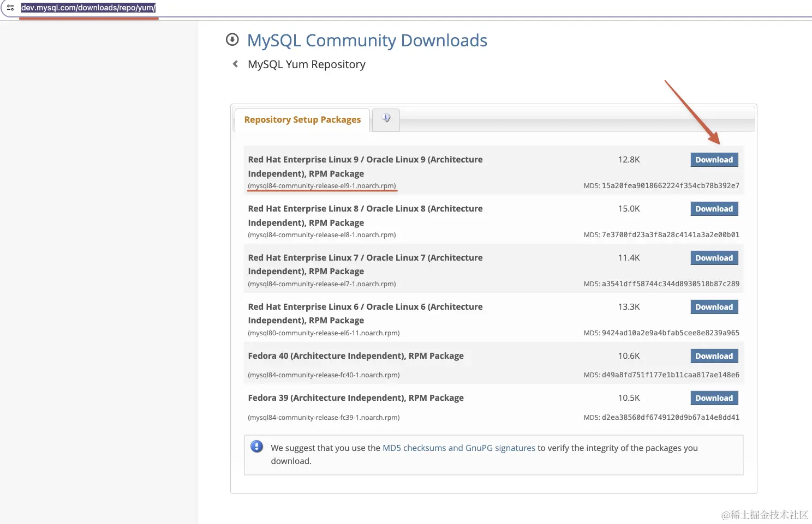Click the MySQL Yum Repository subtitle

click(307, 64)
